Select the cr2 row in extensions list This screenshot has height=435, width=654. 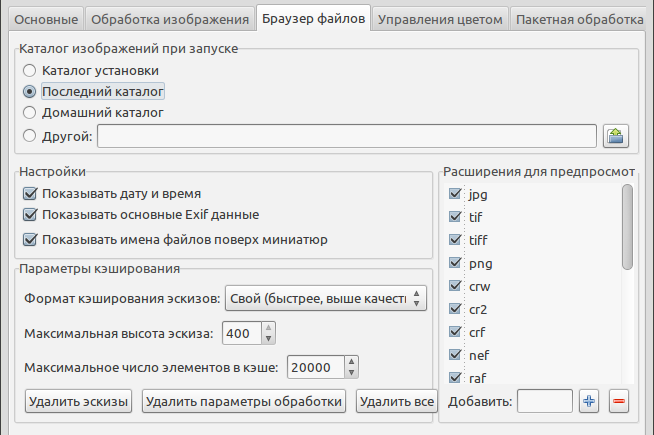(533, 309)
